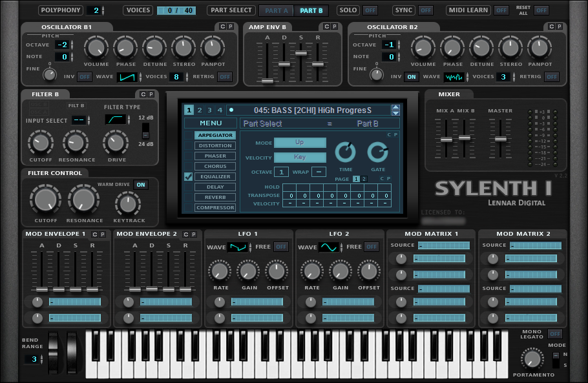Click LFO 1 Rate knob
The image size is (588, 383).
[220, 271]
